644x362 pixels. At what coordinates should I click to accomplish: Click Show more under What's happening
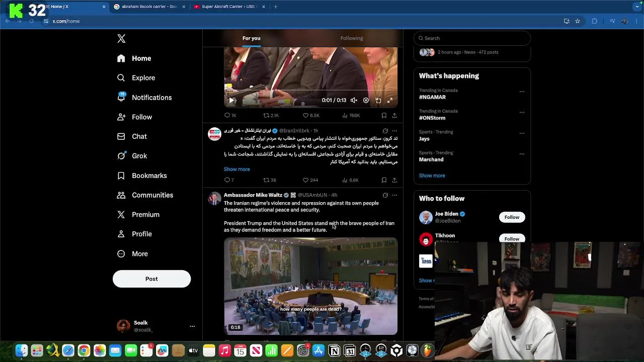click(432, 176)
